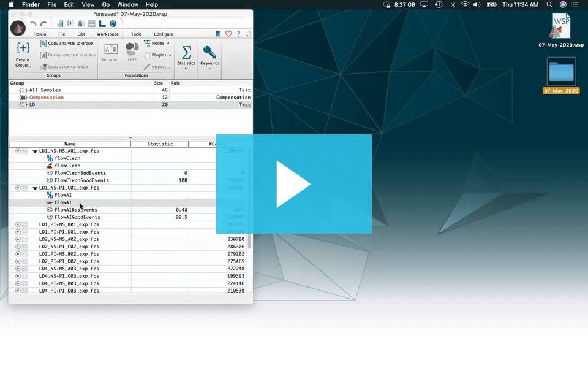Image resolution: width=588 pixels, height=368 pixels.
Task: Click the teal circular toolbar icon
Action: pyautogui.click(x=113, y=24)
